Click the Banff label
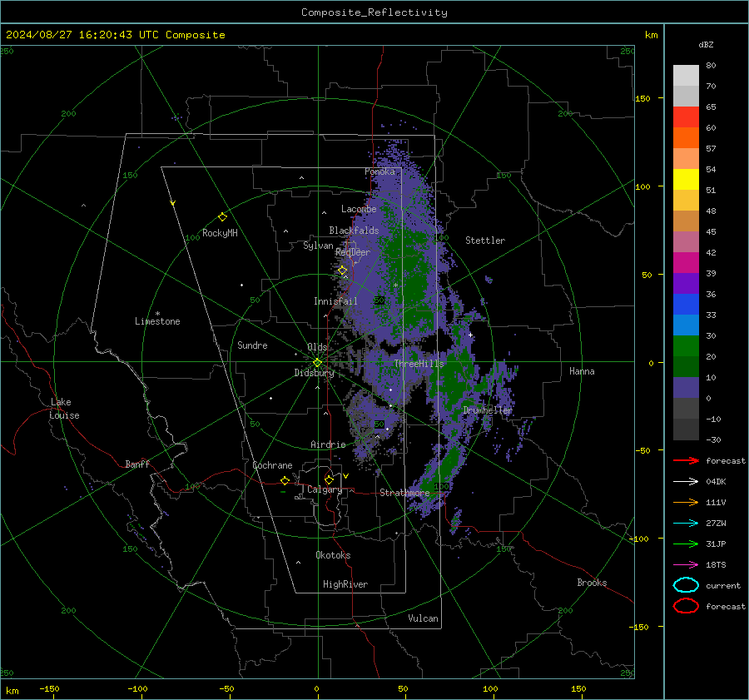 (x=137, y=464)
